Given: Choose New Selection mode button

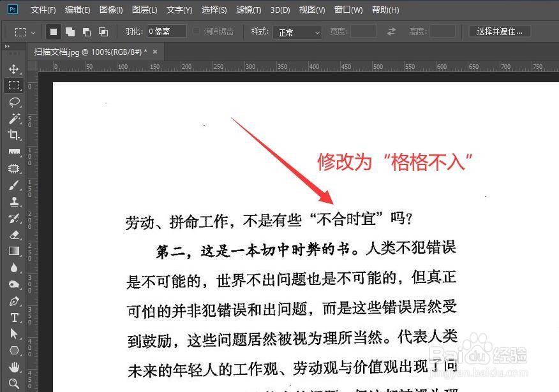Looking at the screenshot, I should tap(54, 32).
